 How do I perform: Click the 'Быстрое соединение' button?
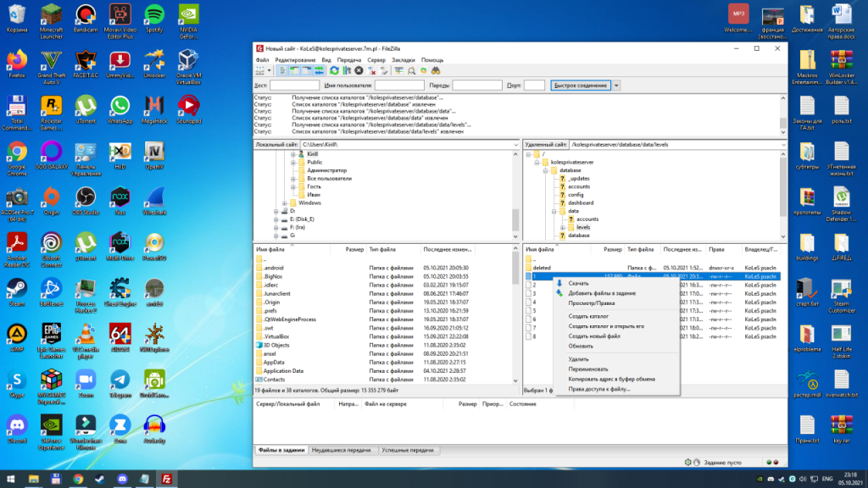coord(580,86)
